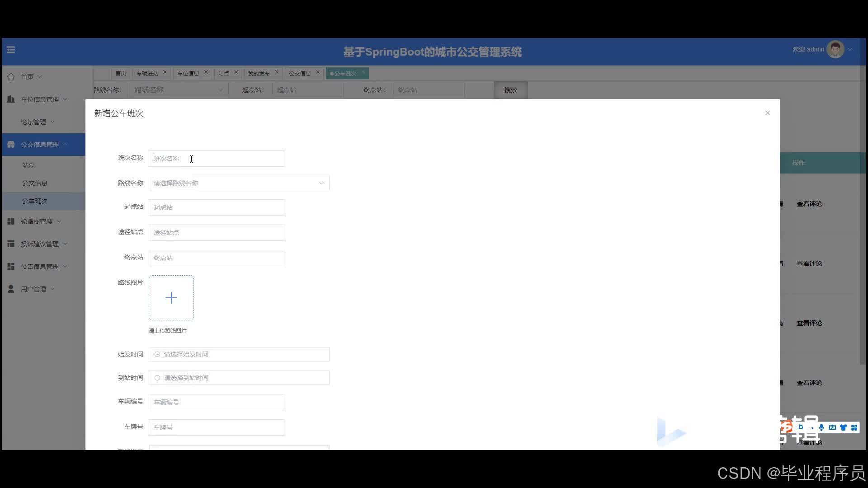Close the 新增公车班次 dialog
The image size is (868, 488).
tap(767, 113)
